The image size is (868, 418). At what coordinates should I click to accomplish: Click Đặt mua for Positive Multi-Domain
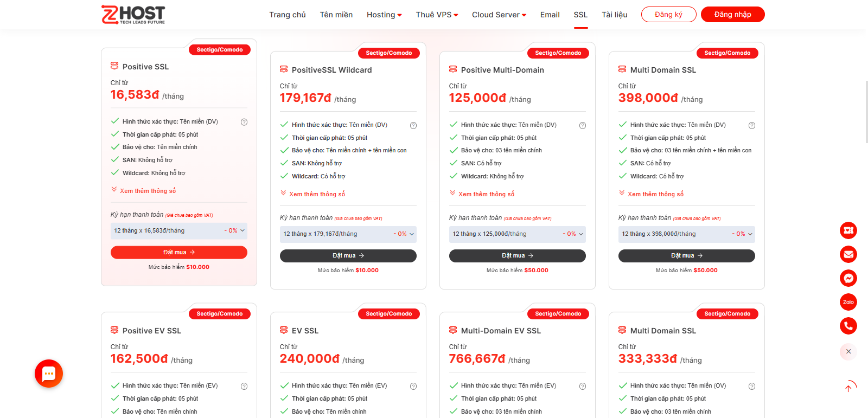[517, 256]
